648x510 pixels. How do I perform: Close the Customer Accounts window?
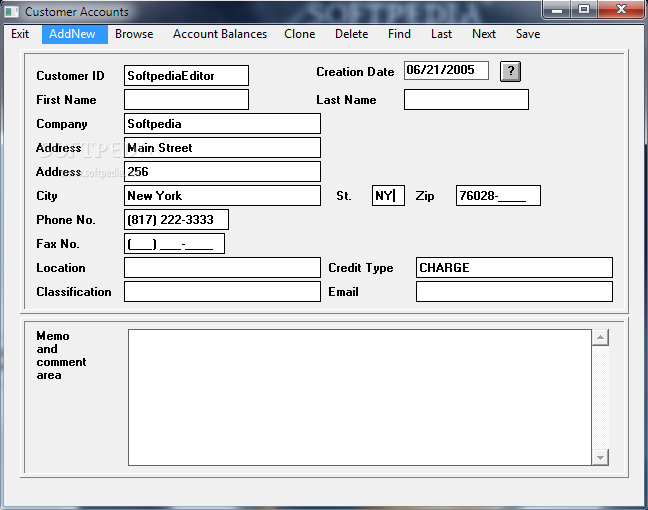tap(621, 10)
